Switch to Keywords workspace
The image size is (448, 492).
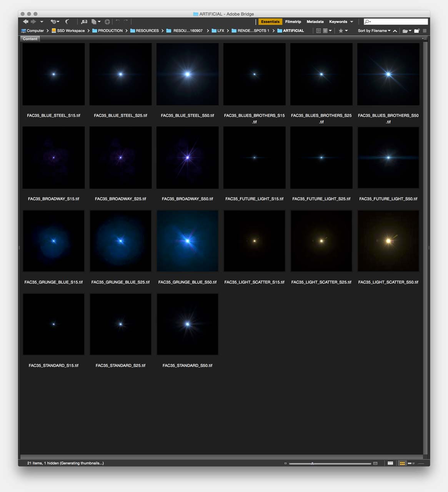[x=338, y=22]
